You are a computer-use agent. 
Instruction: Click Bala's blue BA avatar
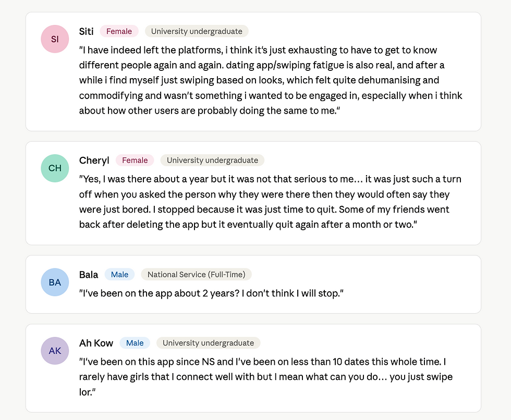pos(55,282)
